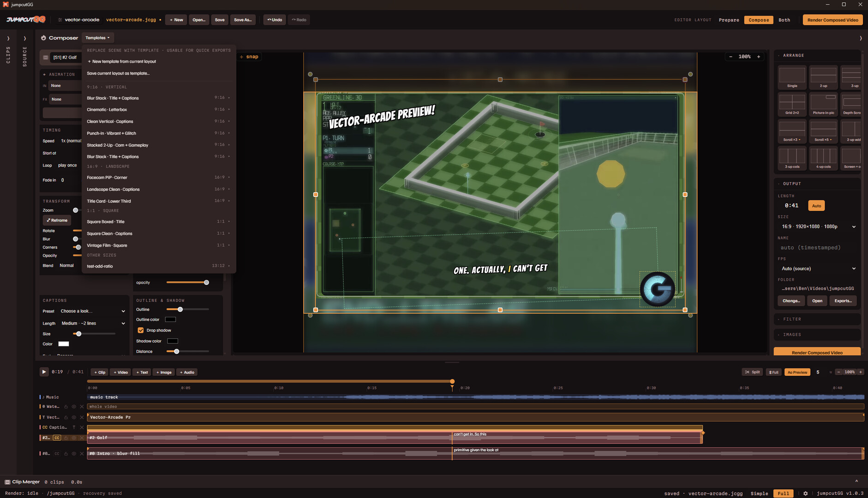Play the timeline preview
Image resolution: width=868 pixels, height=498 pixels.
point(44,372)
